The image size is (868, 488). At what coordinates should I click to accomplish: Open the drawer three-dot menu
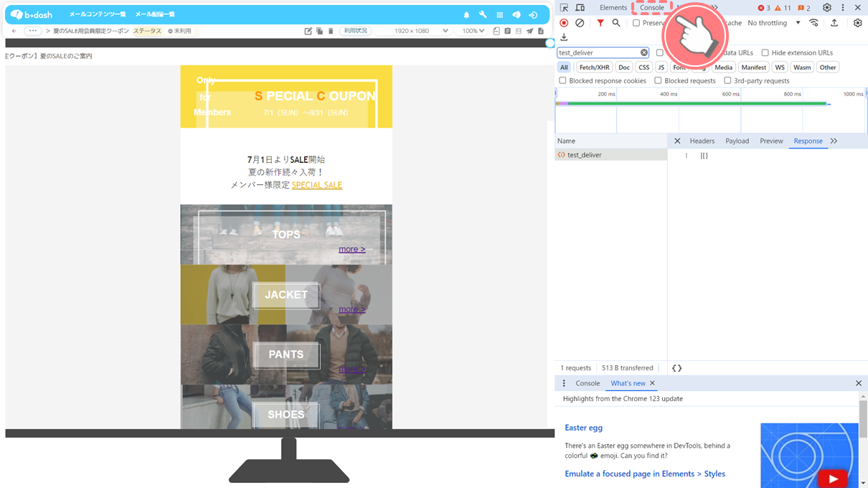coord(564,383)
